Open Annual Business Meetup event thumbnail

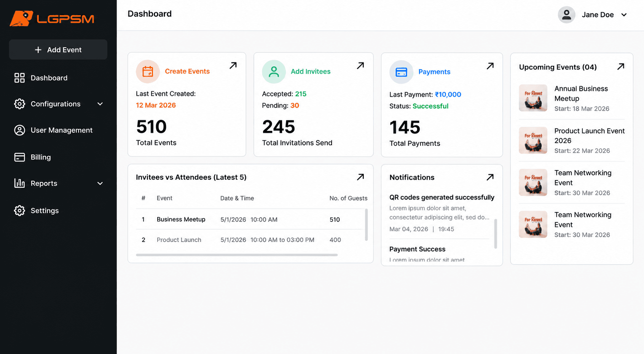pyautogui.click(x=533, y=98)
